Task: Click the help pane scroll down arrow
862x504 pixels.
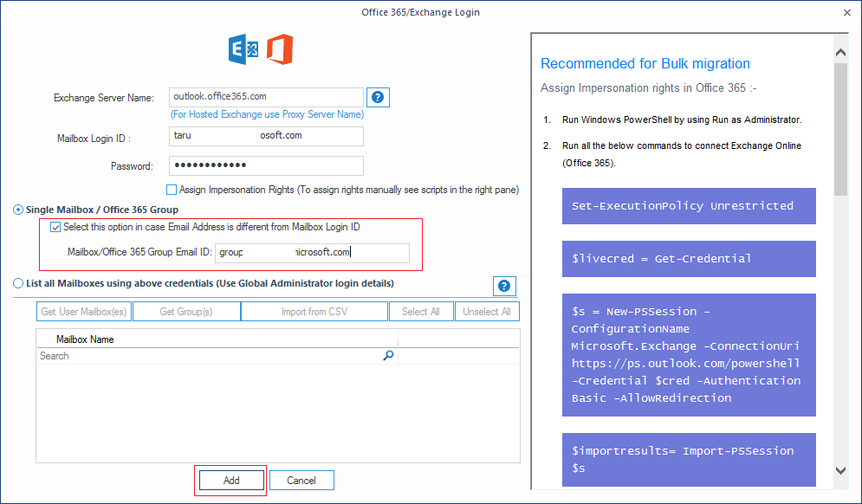Action: 840,470
